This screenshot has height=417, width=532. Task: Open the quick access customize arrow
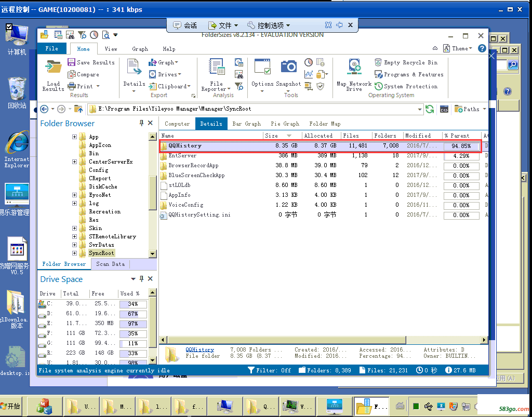115,35
